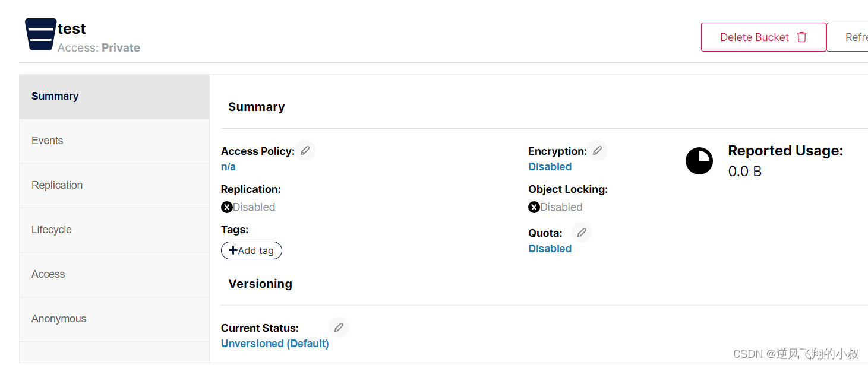Screen dimensions: 868x365
Task: Click the Reported Usage pie chart icon
Action: pos(699,161)
